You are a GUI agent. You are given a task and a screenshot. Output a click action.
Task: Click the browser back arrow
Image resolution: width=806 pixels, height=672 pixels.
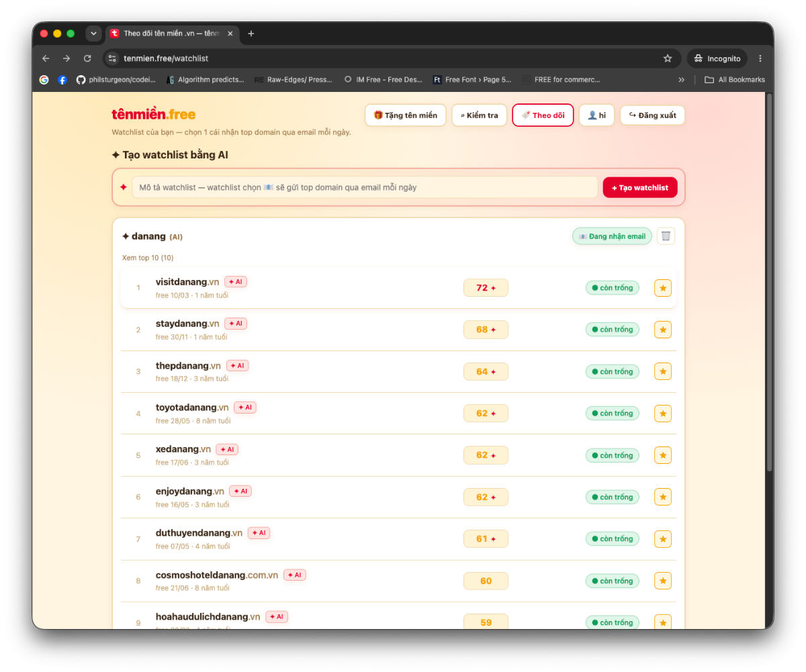point(46,58)
